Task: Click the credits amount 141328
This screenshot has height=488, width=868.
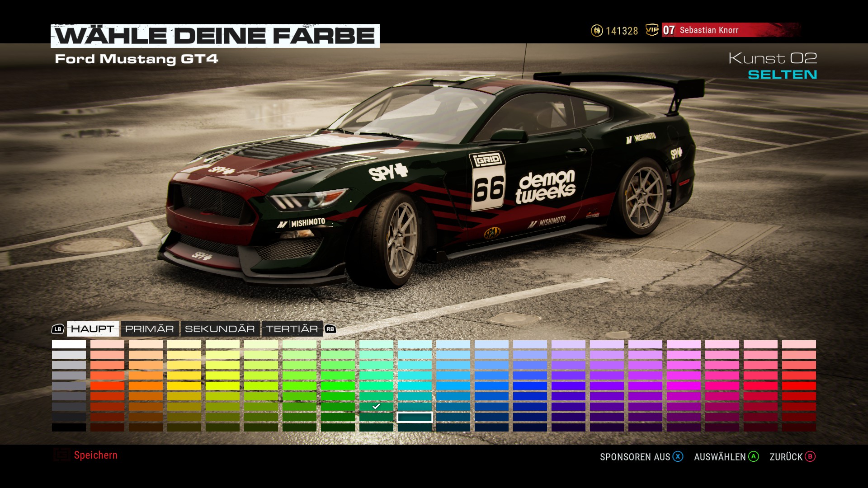Action: [622, 31]
